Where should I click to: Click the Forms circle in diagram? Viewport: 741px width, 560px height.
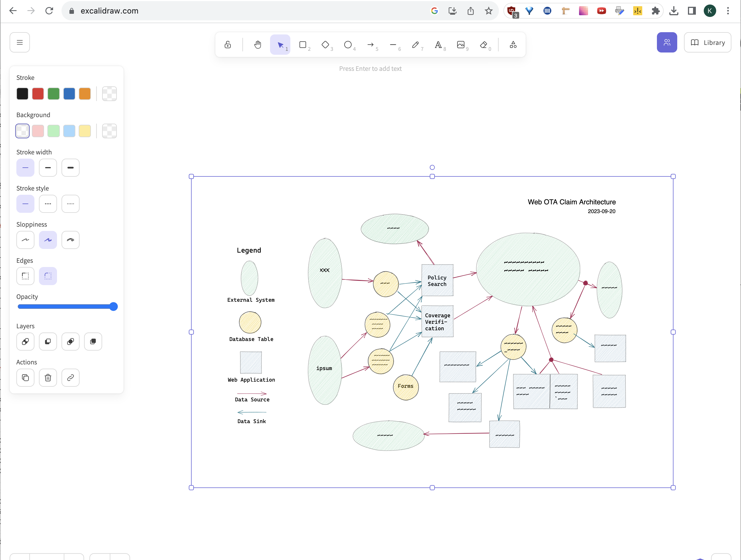point(406,387)
